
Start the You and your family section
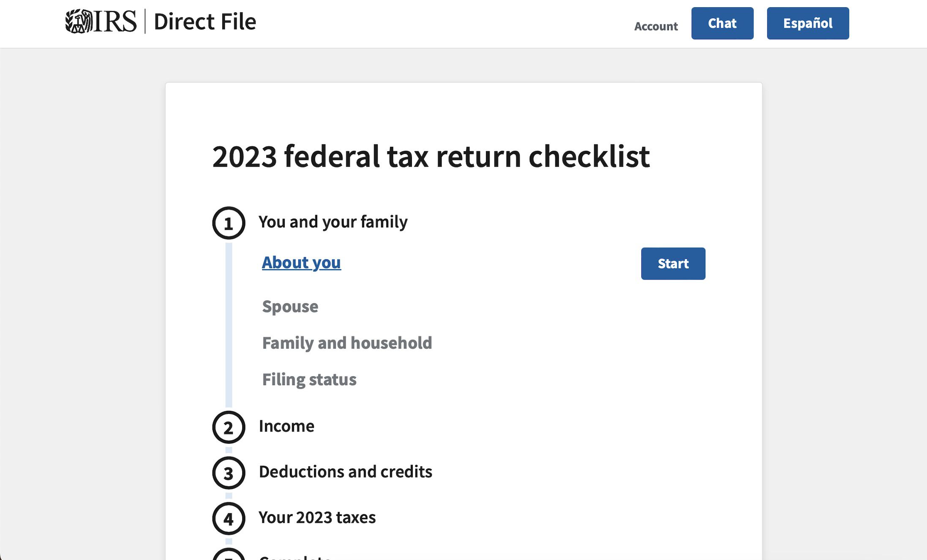[x=673, y=263]
